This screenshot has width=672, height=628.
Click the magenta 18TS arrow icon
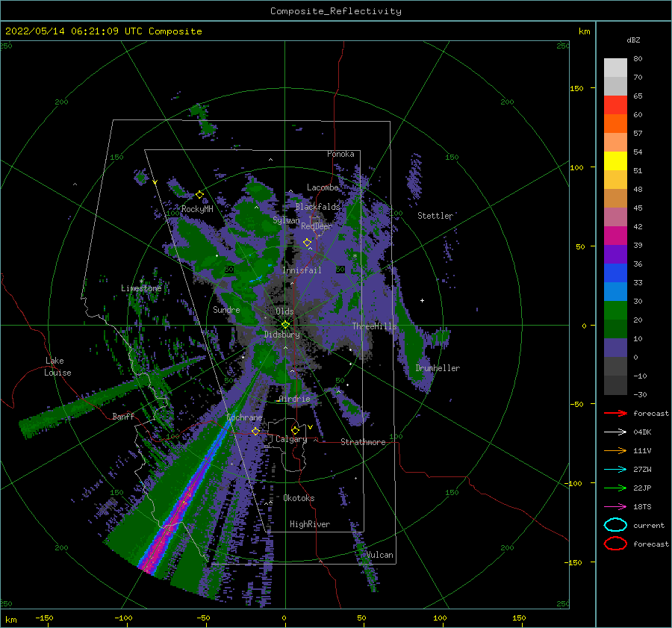[x=615, y=507]
